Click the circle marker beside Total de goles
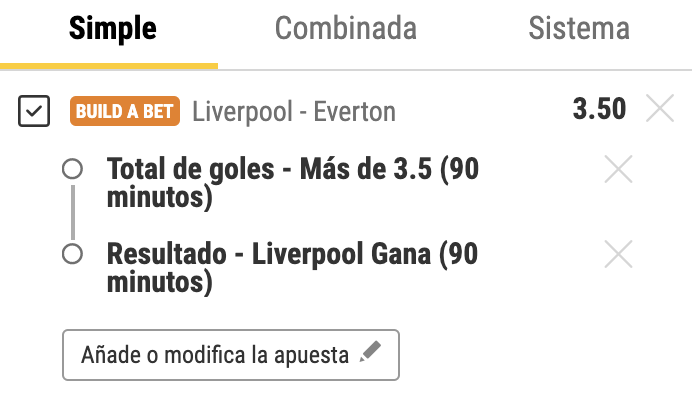 pos(72,170)
